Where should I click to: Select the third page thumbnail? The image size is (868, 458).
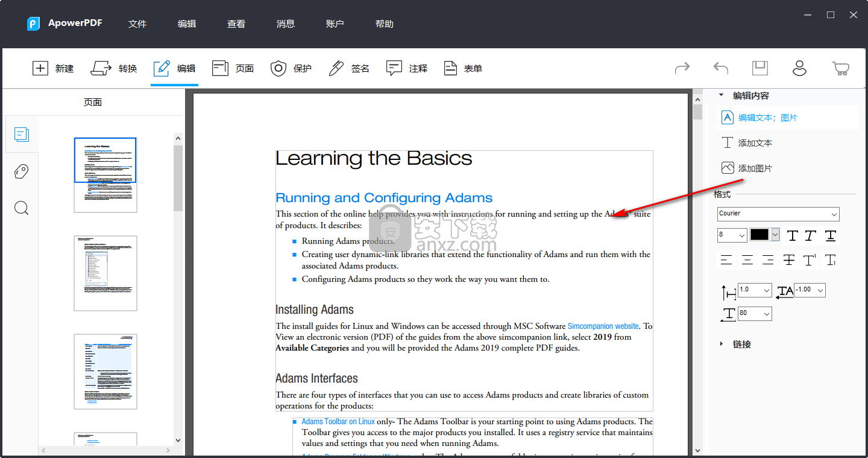point(105,372)
